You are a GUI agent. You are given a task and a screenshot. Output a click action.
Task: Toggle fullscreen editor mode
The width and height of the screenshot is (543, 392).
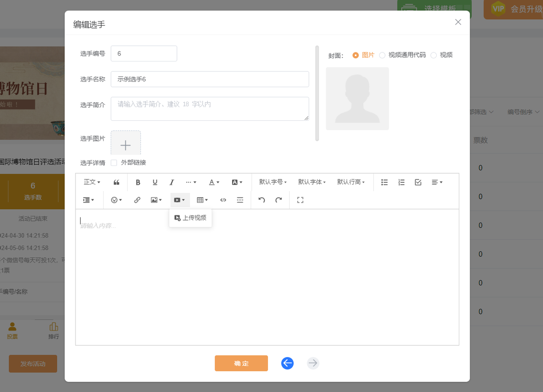pos(300,200)
